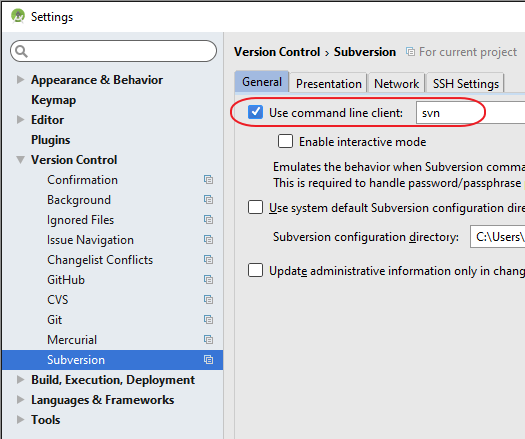
Task: Click the project-level icon beside Mercurial
Action: 208,340
